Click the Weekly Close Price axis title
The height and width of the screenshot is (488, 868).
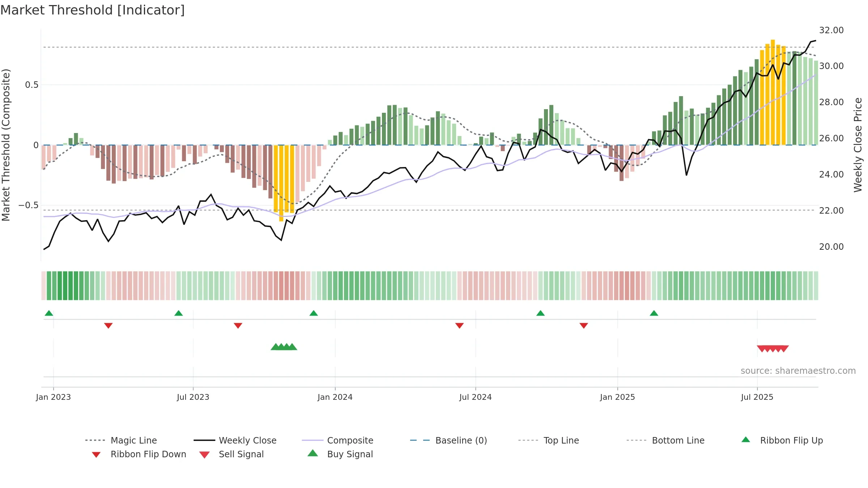pos(858,145)
